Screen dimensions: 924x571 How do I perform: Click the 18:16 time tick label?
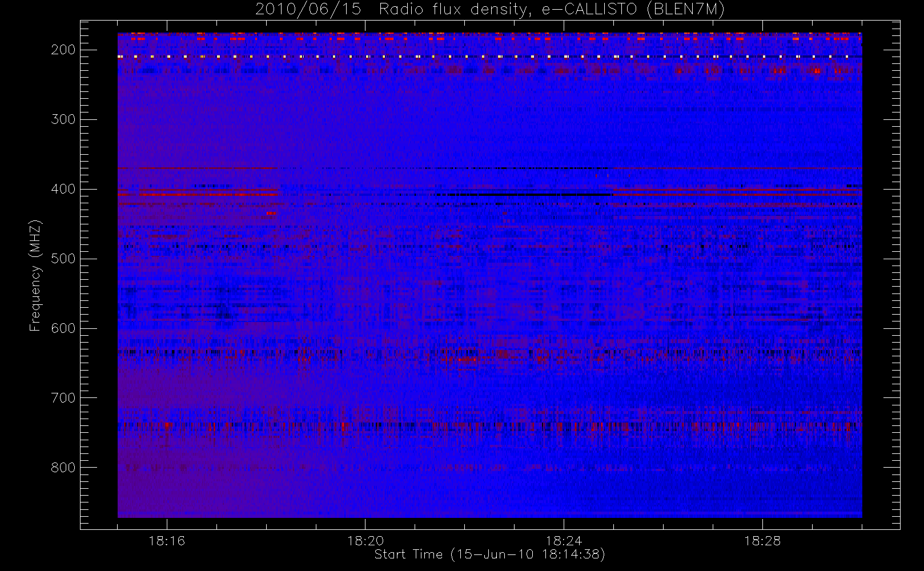167,540
